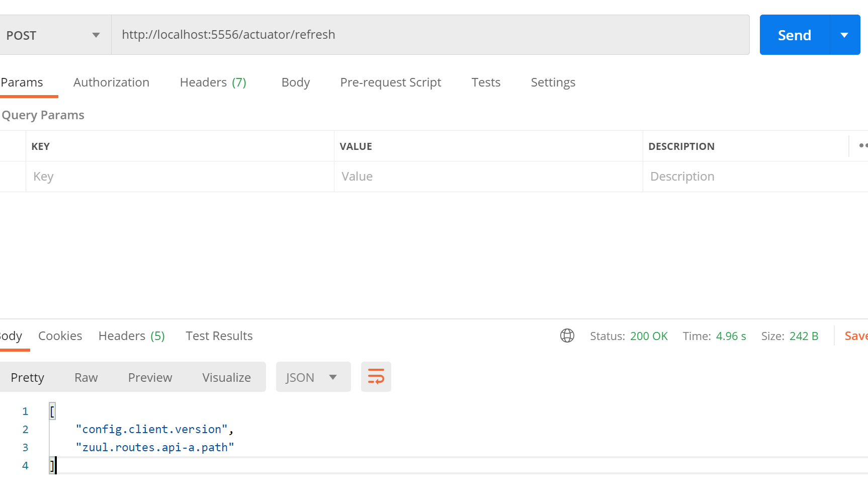
Task: Click the Query Params heading
Action: pyautogui.click(x=43, y=115)
